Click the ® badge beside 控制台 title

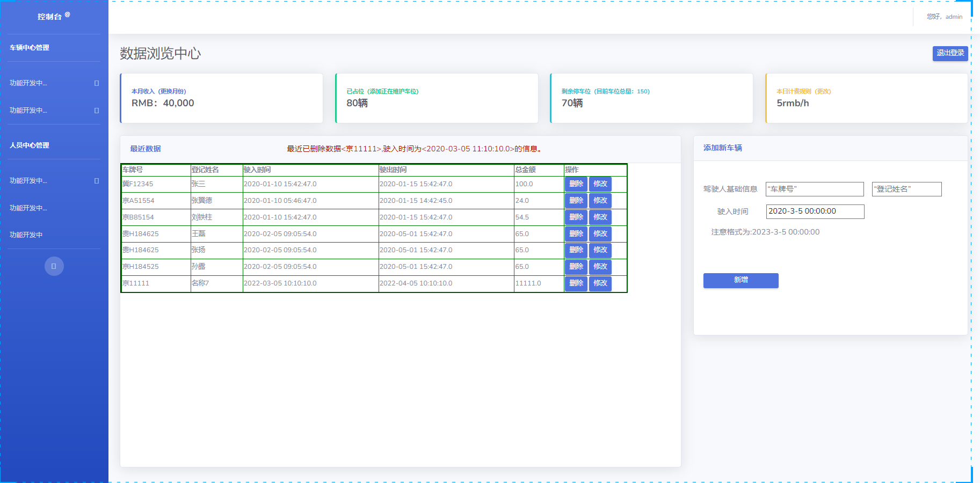coord(67,13)
